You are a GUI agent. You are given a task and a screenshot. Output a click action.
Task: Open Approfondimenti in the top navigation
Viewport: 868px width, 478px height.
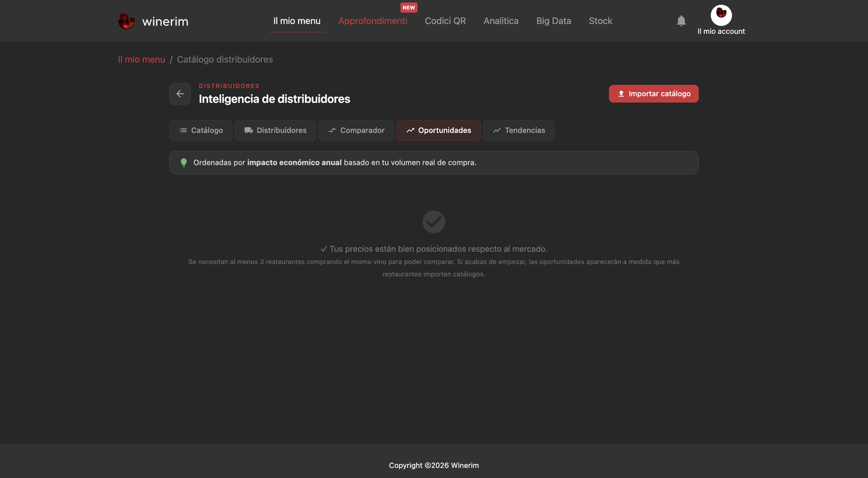tap(373, 21)
